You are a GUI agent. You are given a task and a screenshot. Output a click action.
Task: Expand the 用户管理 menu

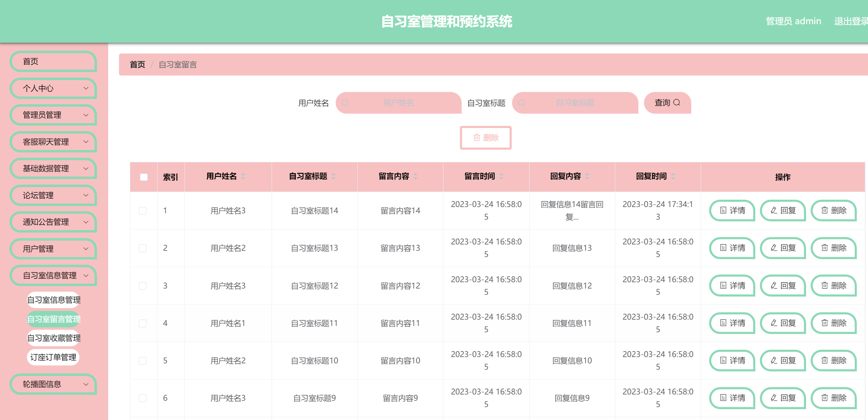pos(53,249)
